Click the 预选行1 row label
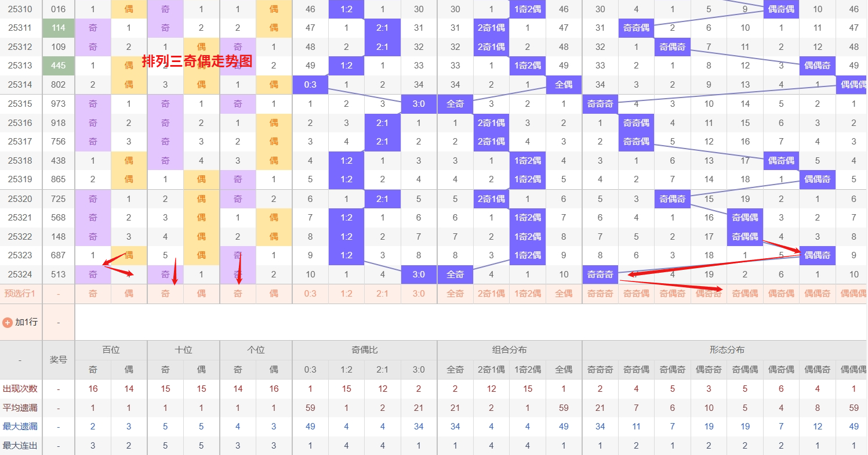Screen dimensions: 868x455 click(x=20, y=294)
